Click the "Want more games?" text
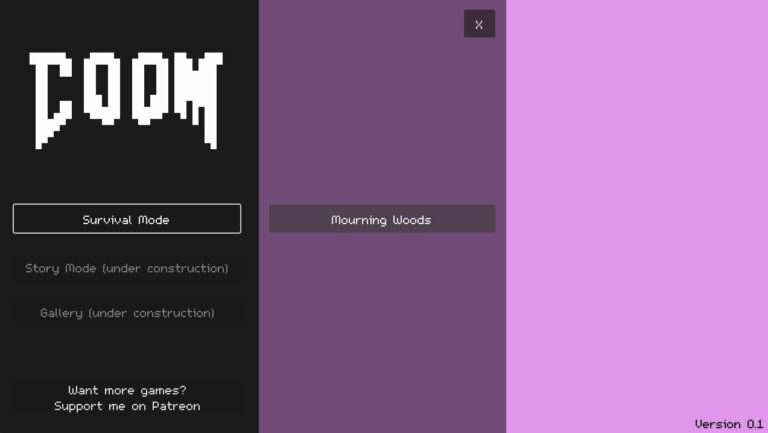768x433 pixels. pos(126,390)
